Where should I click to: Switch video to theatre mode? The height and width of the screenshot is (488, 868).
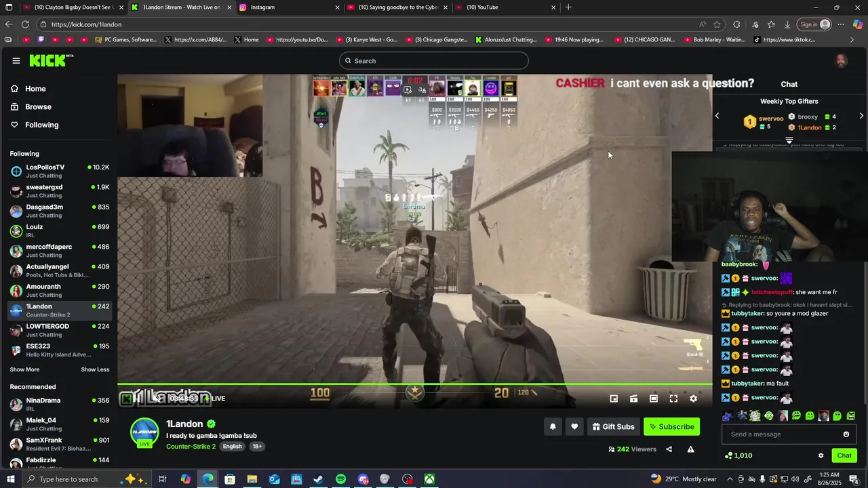653,399
